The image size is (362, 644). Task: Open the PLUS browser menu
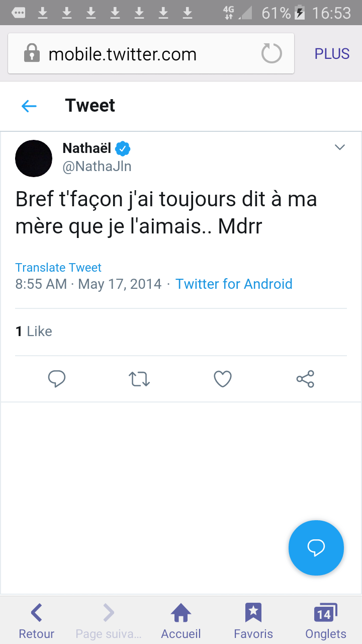tap(332, 54)
